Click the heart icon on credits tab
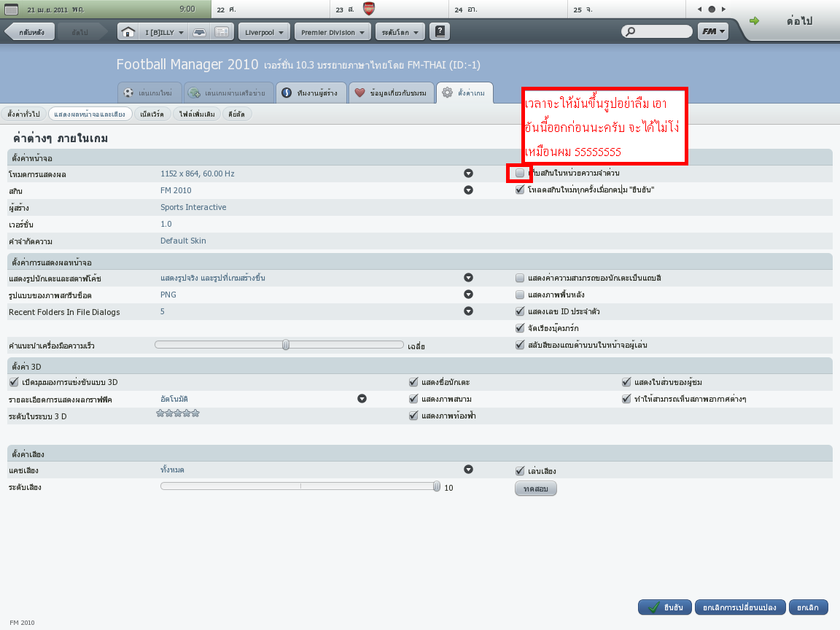The image size is (840, 630). click(x=360, y=93)
